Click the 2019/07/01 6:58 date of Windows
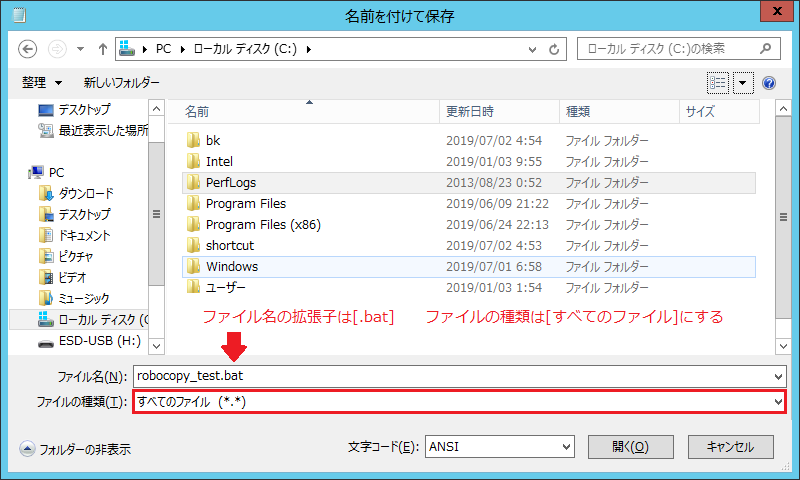 point(494,266)
